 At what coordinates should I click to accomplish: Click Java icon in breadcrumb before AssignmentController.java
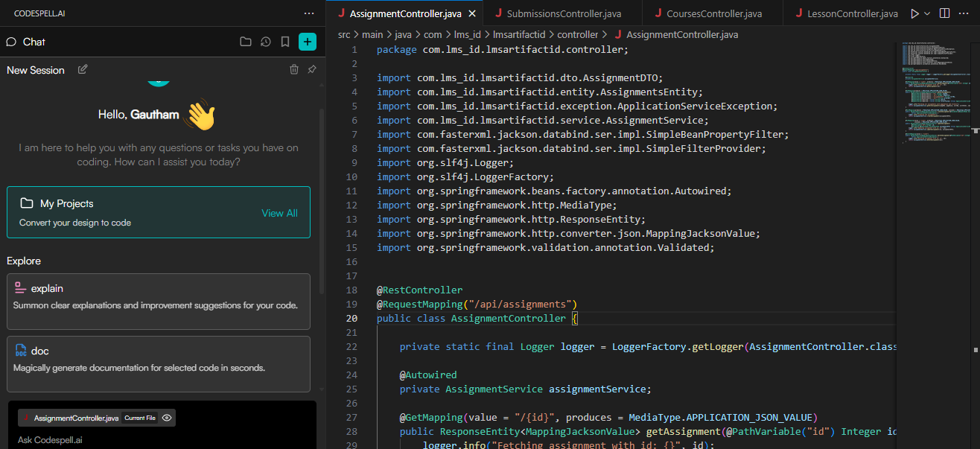coord(618,34)
